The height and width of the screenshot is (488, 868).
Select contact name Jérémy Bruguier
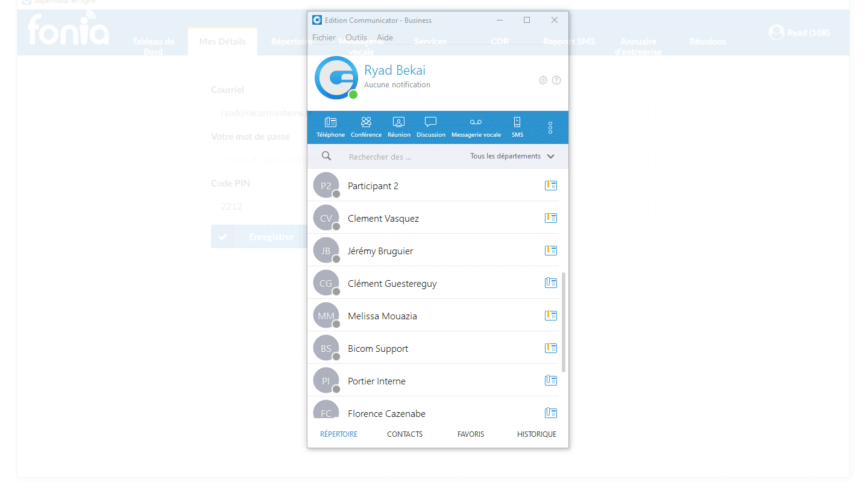380,251
